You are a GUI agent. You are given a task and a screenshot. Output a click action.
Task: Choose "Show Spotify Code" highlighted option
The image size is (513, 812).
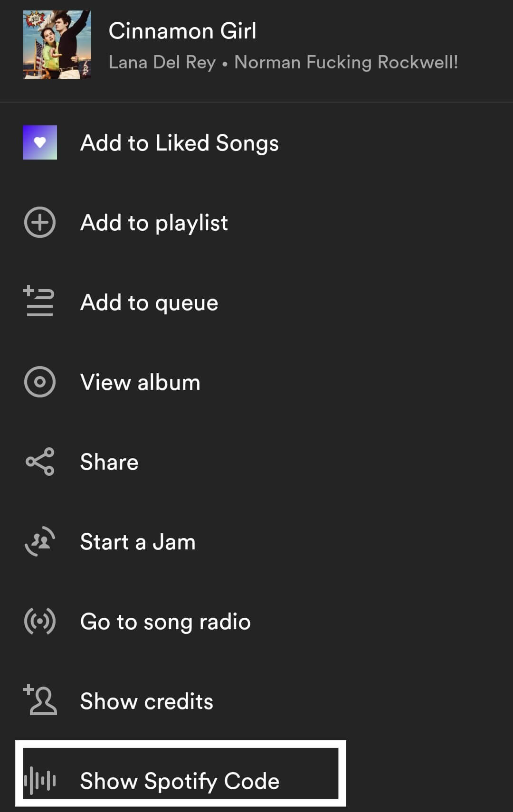[180, 781]
